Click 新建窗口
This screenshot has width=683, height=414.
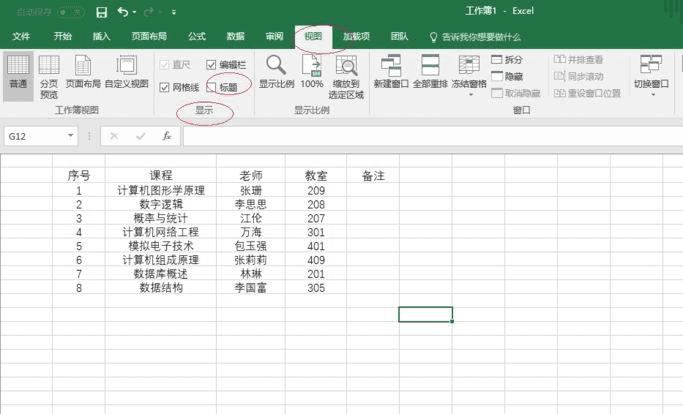[391, 71]
